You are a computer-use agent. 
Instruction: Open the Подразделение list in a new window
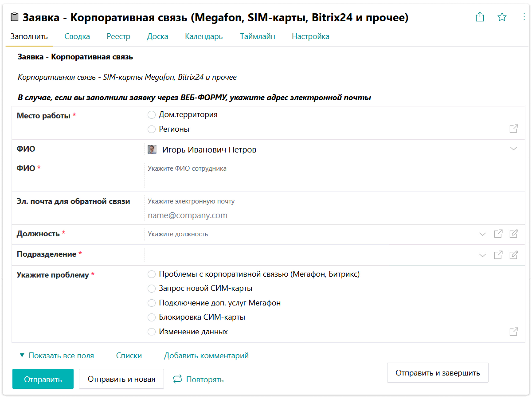498,255
